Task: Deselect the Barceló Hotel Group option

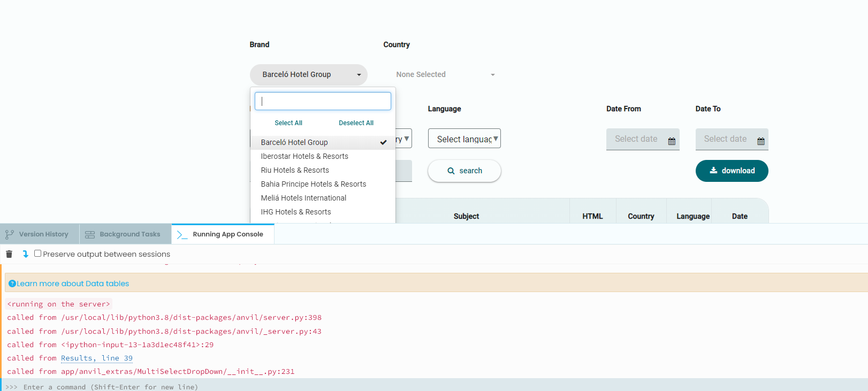Action: [x=323, y=142]
